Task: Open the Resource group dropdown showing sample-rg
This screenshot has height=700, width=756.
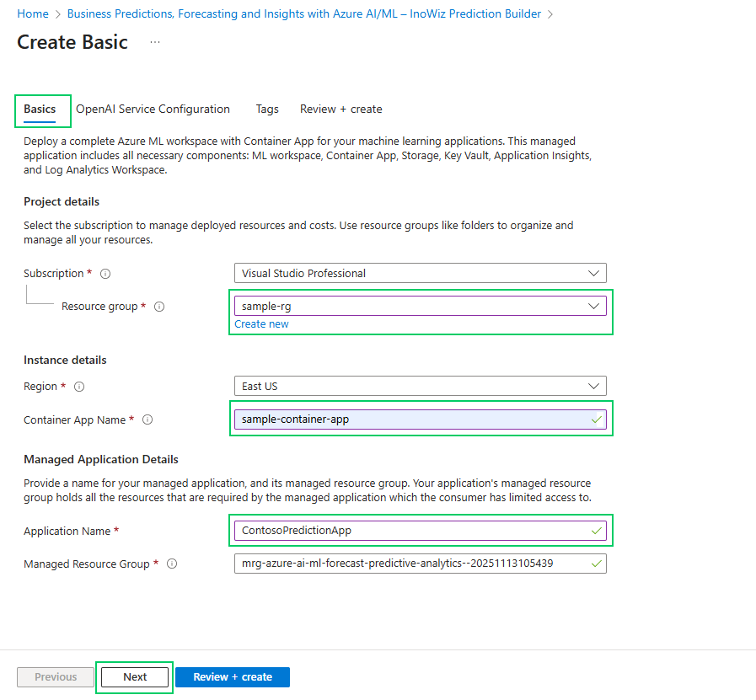Action: point(420,306)
